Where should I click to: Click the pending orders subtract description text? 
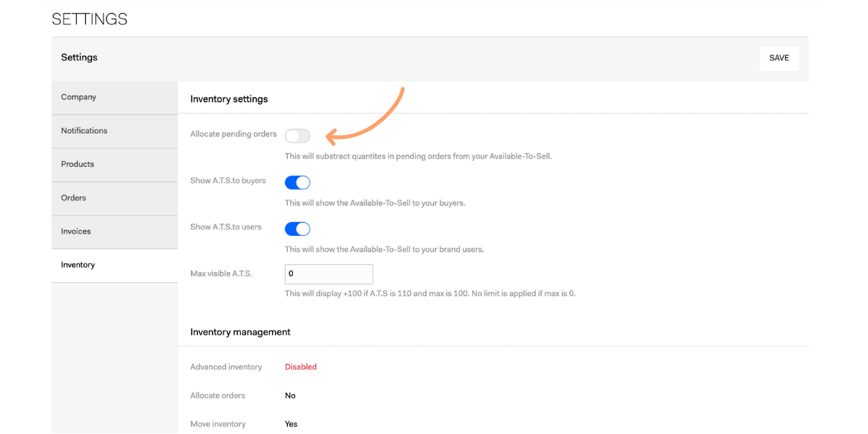tap(418, 156)
